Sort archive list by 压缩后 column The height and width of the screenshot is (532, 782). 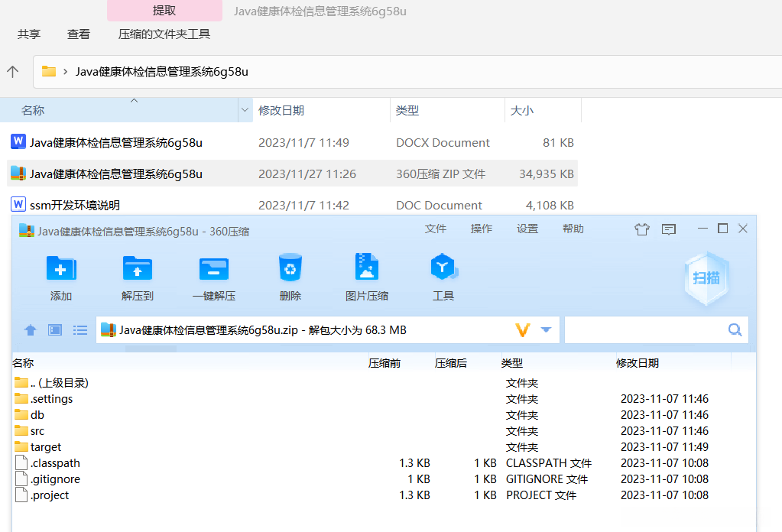[x=450, y=363]
